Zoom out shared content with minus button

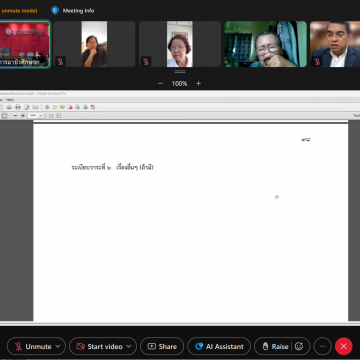tap(160, 83)
